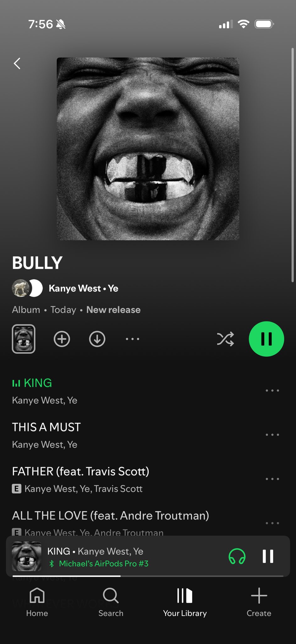Switch to the Search tab
The height and width of the screenshot is (644, 296).
[x=111, y=602]
